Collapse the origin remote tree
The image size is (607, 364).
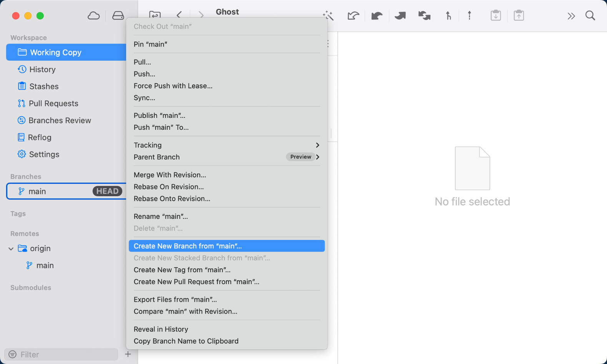click(11, 249)
